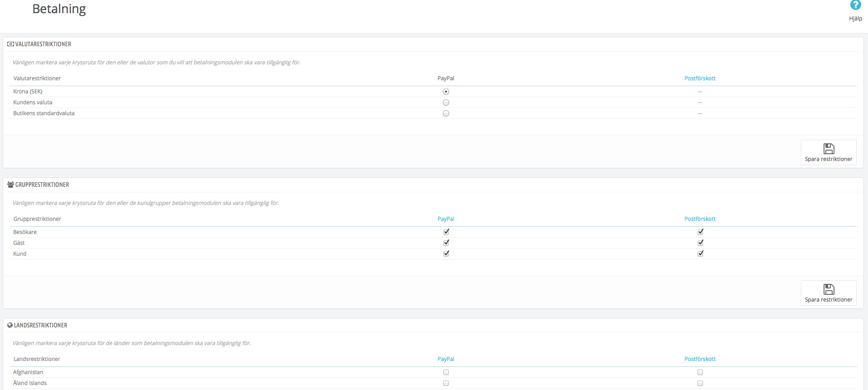Check Afghanistan checkbox for PayPal

446,372
